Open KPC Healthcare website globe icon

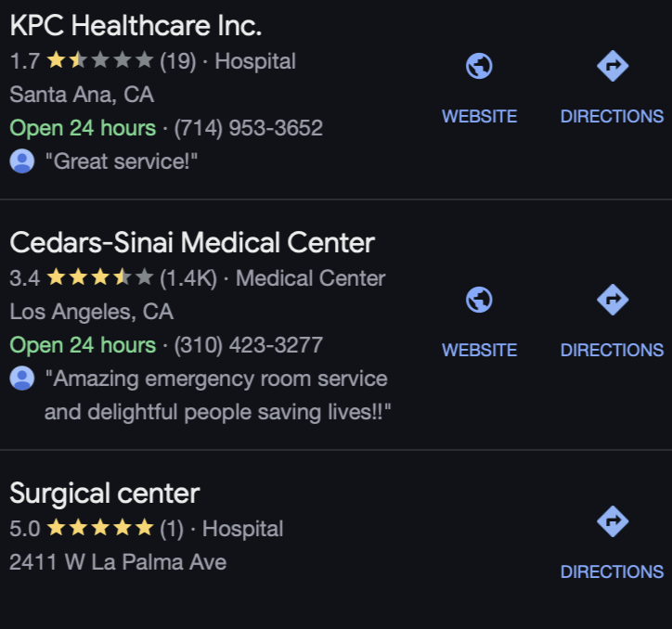(x=479, y=66)
